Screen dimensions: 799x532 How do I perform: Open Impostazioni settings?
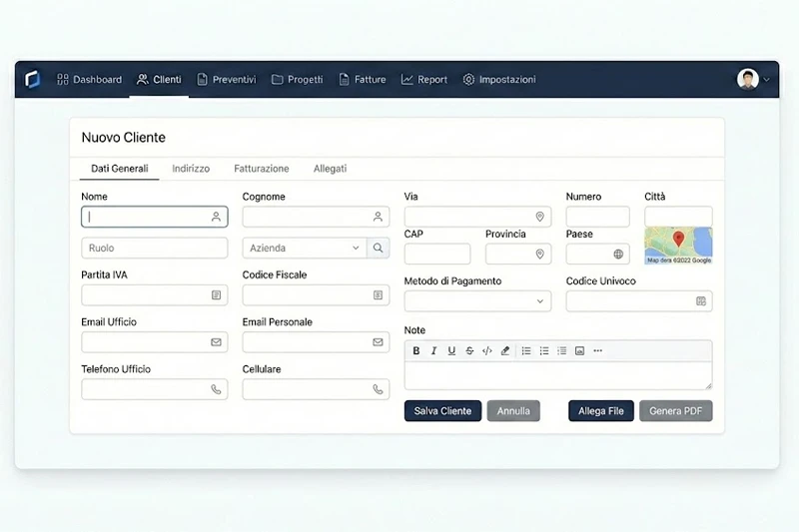click(x=499, y=80)
